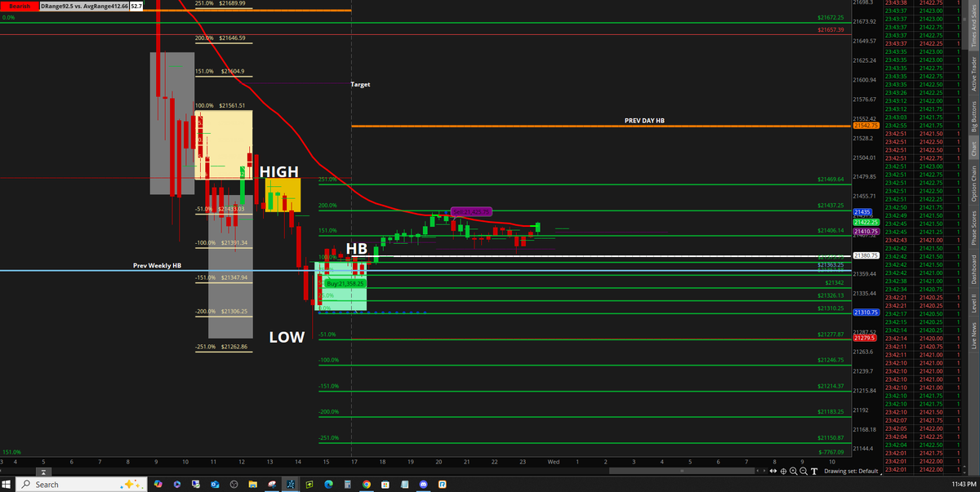Open Google Chrome from the taskbar

click(x=367, y=484)
